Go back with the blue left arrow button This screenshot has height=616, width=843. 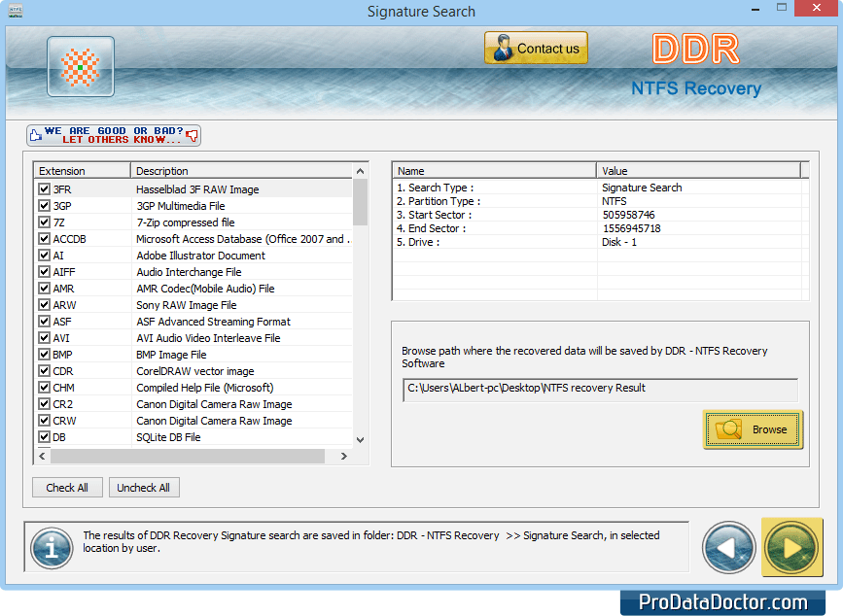coord(728,548)
